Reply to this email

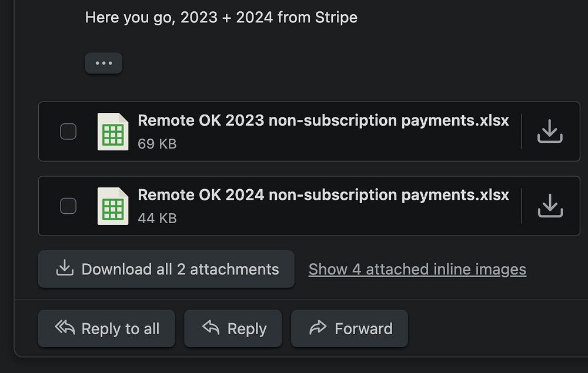coord(233,328)
